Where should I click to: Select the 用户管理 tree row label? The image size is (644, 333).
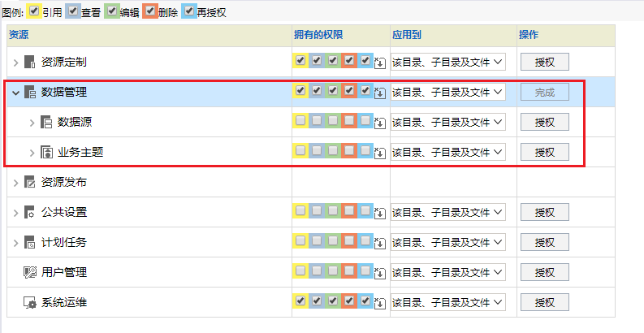(64, 272)
